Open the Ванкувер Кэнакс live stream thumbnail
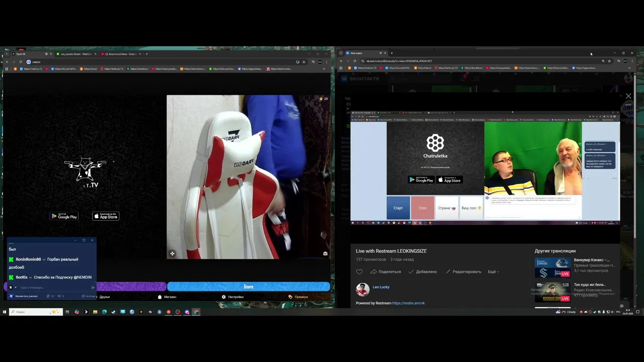644x362 pixels. pos(552,267)
